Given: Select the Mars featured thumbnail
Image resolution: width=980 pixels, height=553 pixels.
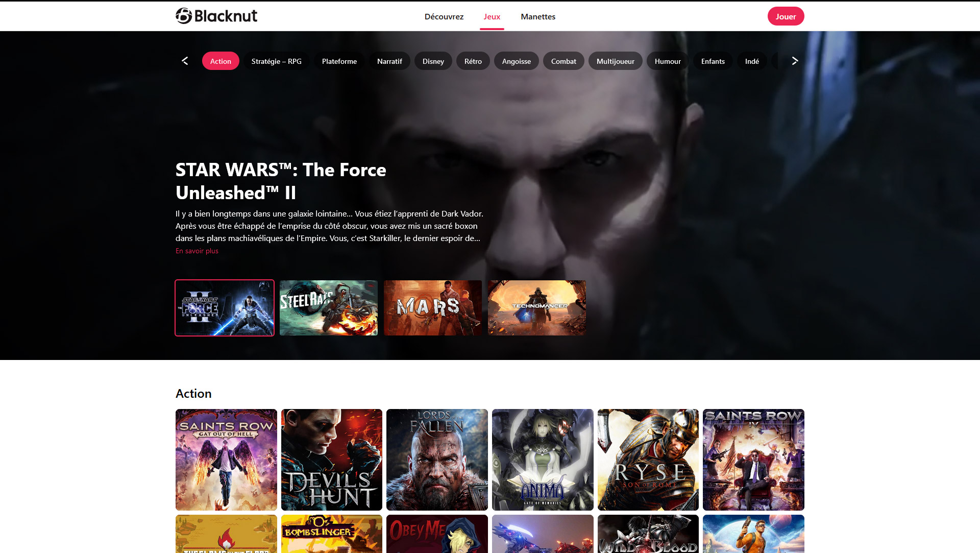Looking at the screenshot, I should click(432, 307).
